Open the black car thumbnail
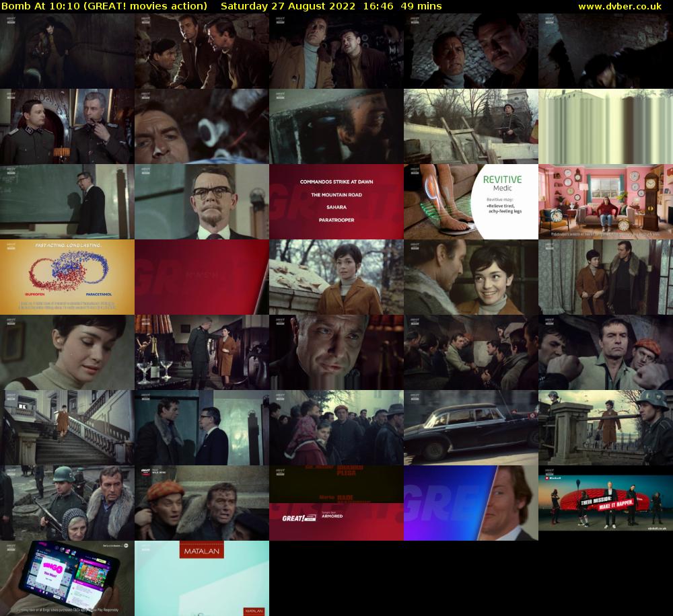This screenshot has width=673, height=616. tap(471, 428)
